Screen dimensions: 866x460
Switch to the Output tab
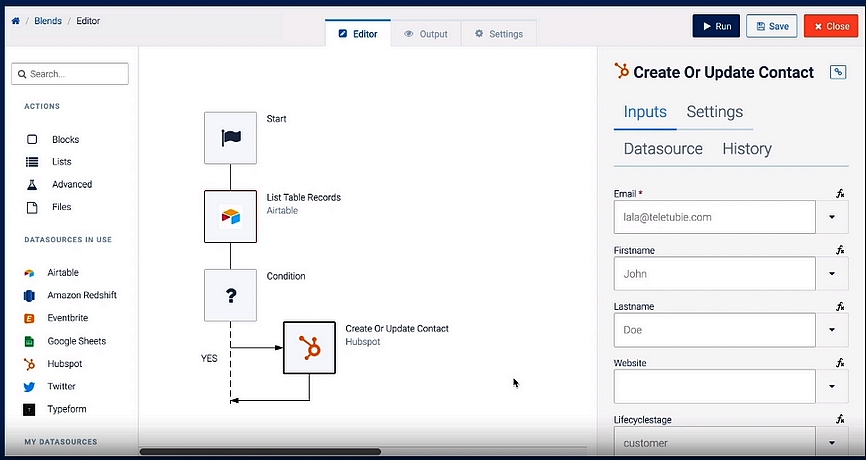[x=426, y=34]
